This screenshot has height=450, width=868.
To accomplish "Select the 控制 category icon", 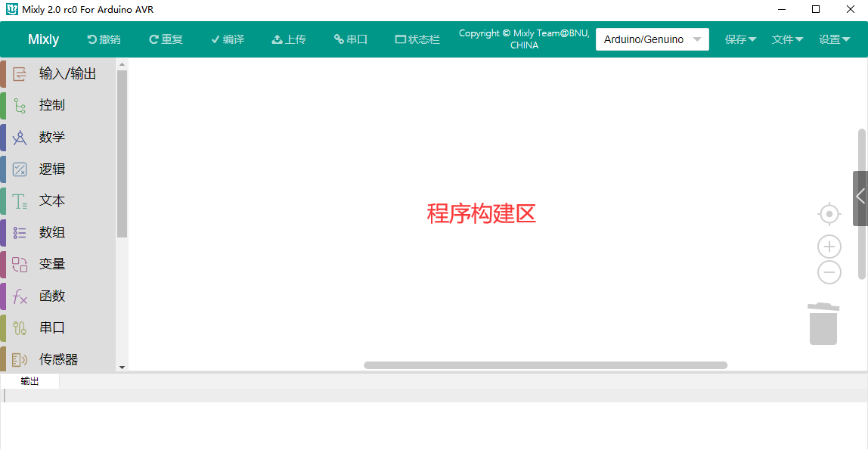I will click(x=20, y=105).
